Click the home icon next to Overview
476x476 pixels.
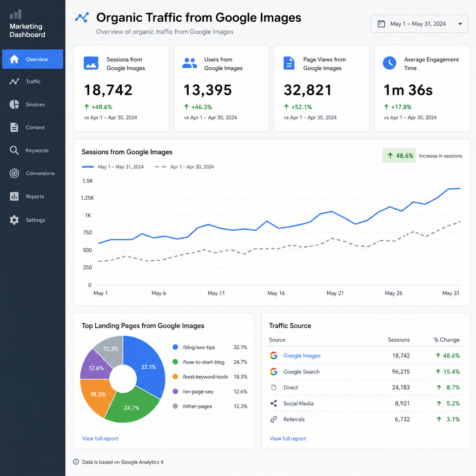(x=14, y=59)
